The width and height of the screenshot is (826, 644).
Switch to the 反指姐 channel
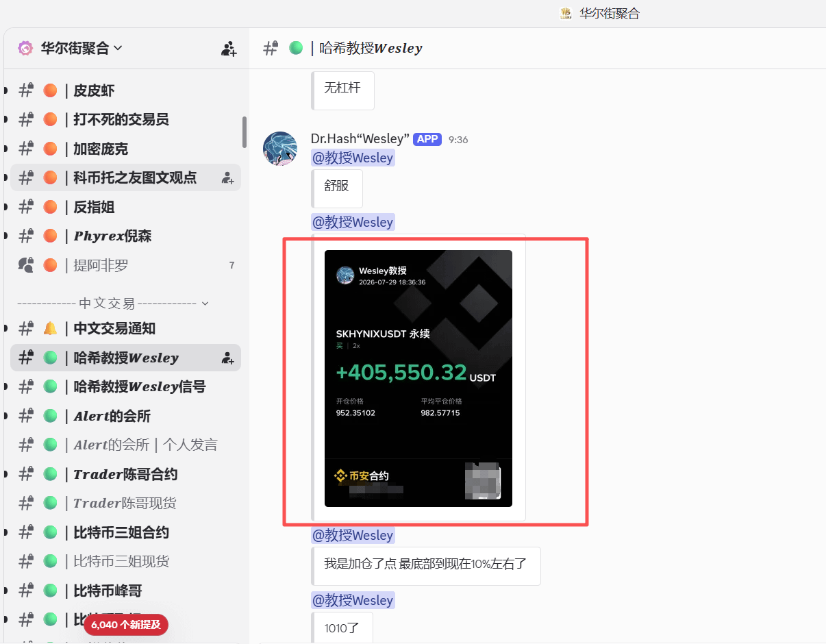pos(125,207)
